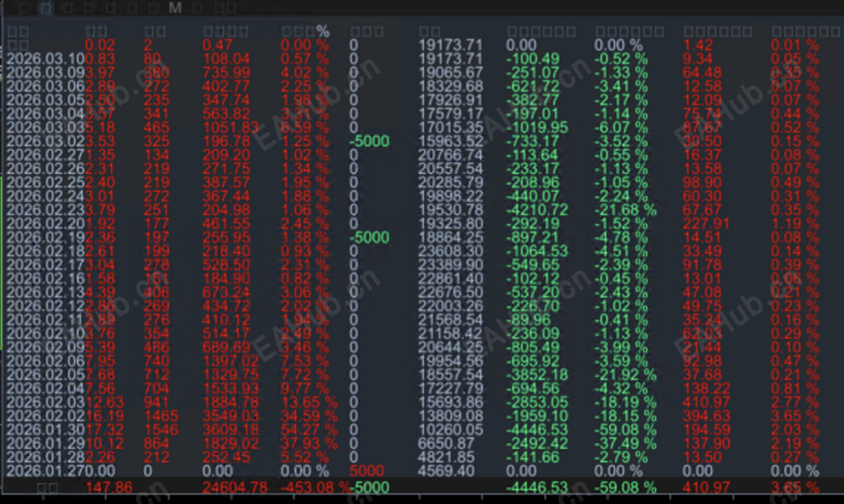The image size is (844, 504).
Task: Select the 2026.03.10 date cell
Action: (46, 58)
